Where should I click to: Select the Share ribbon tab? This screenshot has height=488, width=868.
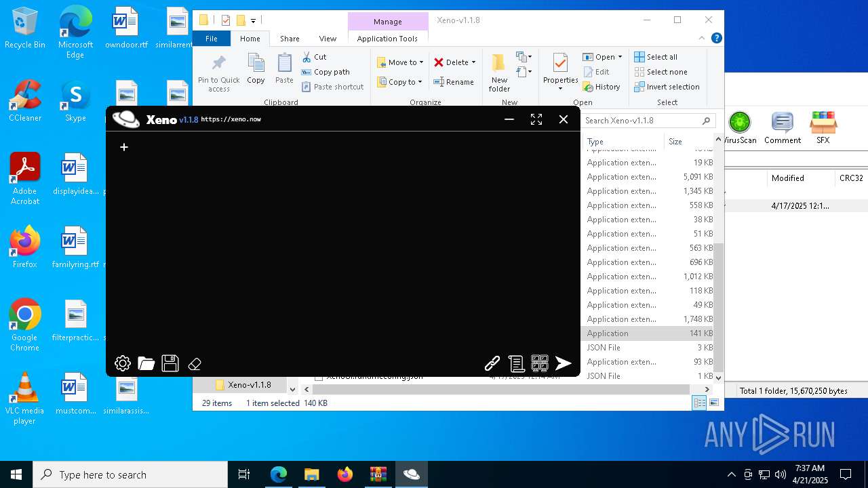click(x=290, y=39)
